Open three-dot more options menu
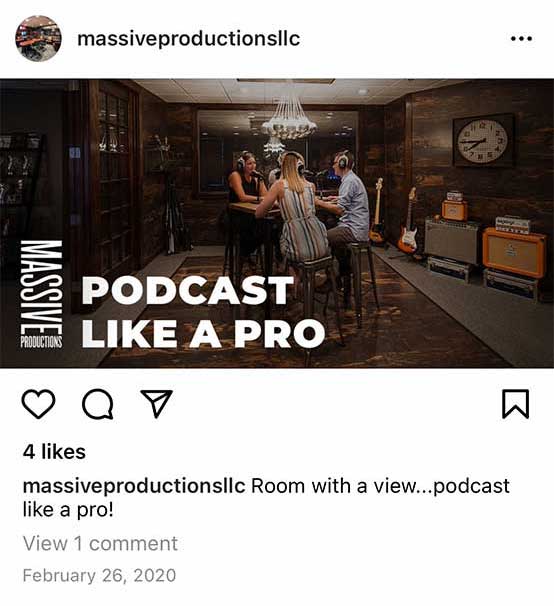Viewport: 554px width, 606px height. pyautogui.click(x=521, y=39)
